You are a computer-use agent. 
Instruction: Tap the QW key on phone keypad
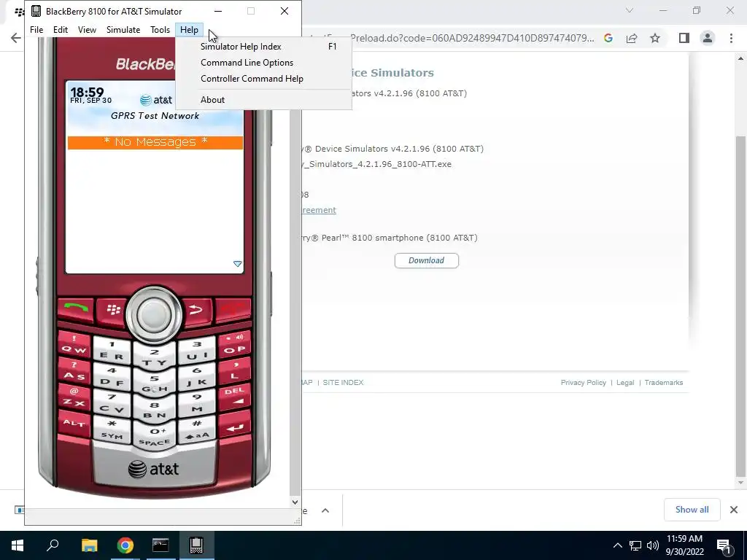point(74,346)
